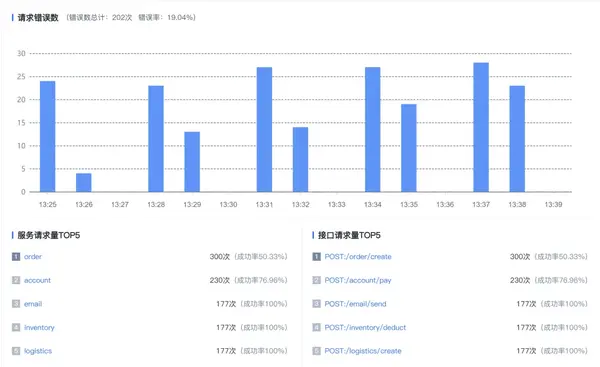Click the error bar at 13:37
The width and height of the screenshot is (600, 367).
click(x=481, y=127)
